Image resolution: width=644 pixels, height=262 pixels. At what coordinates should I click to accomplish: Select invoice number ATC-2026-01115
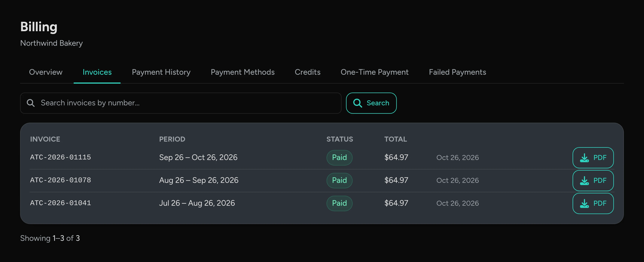click(60, 157)
